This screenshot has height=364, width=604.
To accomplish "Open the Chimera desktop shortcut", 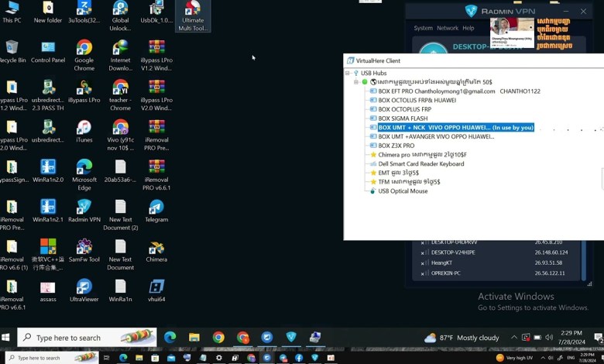I will coord(156,250).
